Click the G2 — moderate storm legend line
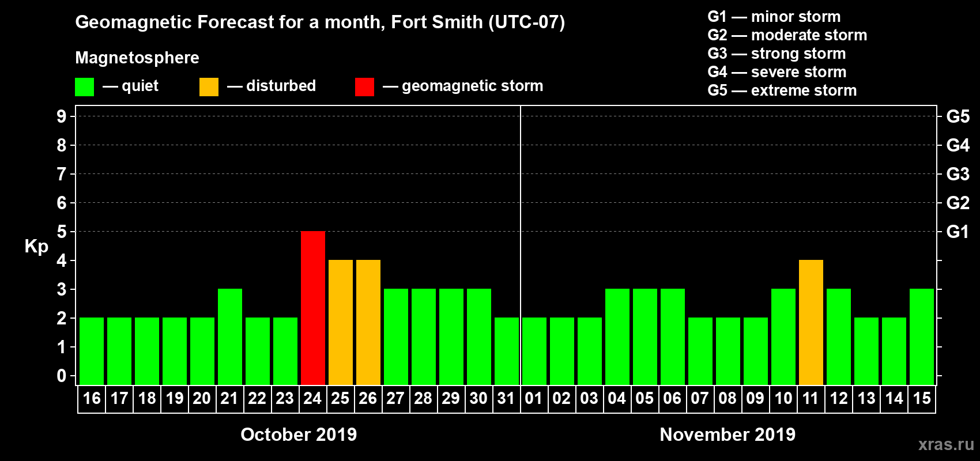This screenshot has width=980, height=461. [x=787, y=35]
